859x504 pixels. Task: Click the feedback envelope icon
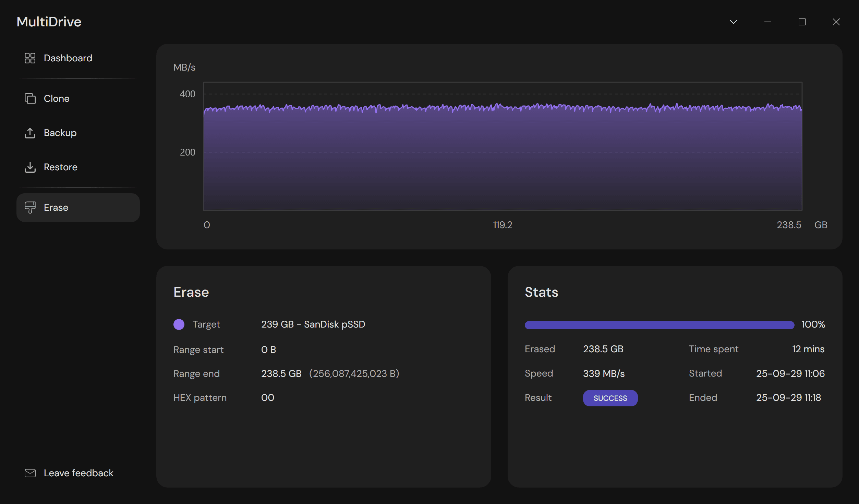pos(30,473)
